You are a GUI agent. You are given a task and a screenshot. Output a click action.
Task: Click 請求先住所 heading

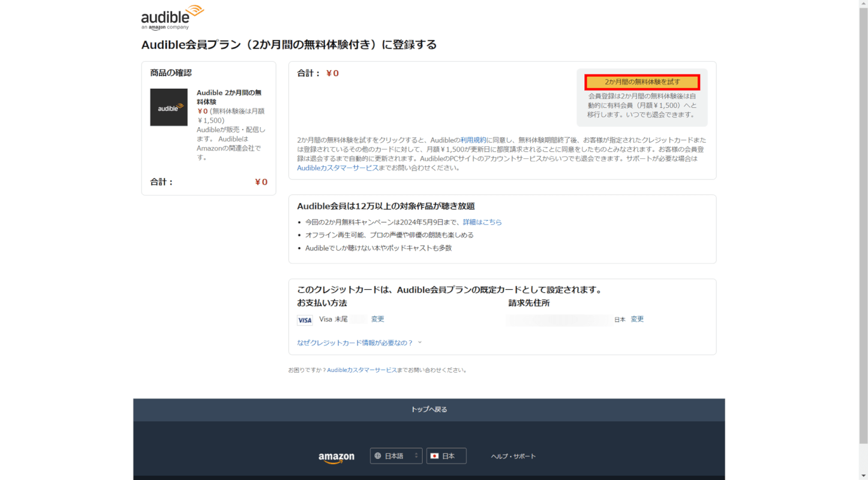tap(529, 303)
